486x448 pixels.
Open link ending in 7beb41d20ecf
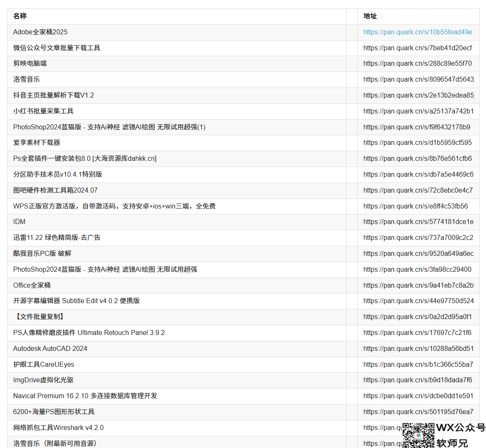[x=418, y=48]
